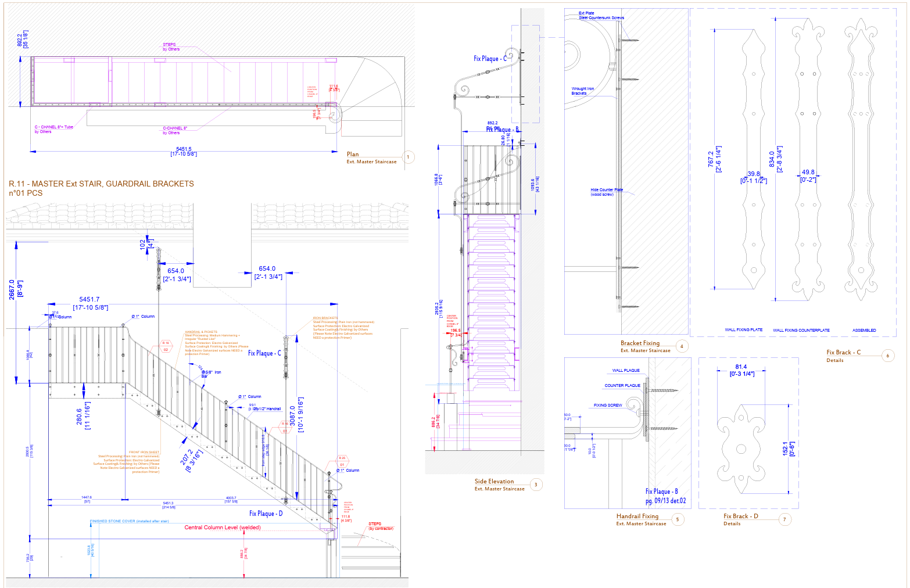
Task: Open the Fix Plaque - D callout
Action: click(x=266, y=512)
